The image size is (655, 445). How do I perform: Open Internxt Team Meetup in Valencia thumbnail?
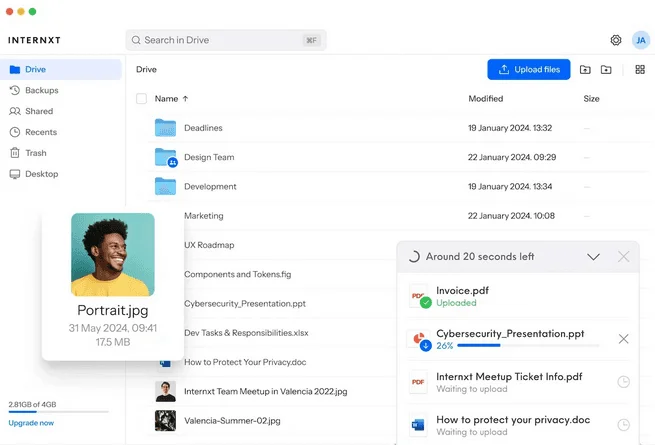pyautogui.click(x=165, y=392)
